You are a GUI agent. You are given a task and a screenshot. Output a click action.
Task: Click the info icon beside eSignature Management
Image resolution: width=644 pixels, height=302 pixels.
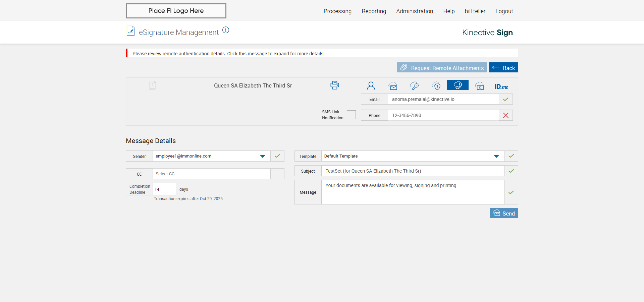[226, 30]
